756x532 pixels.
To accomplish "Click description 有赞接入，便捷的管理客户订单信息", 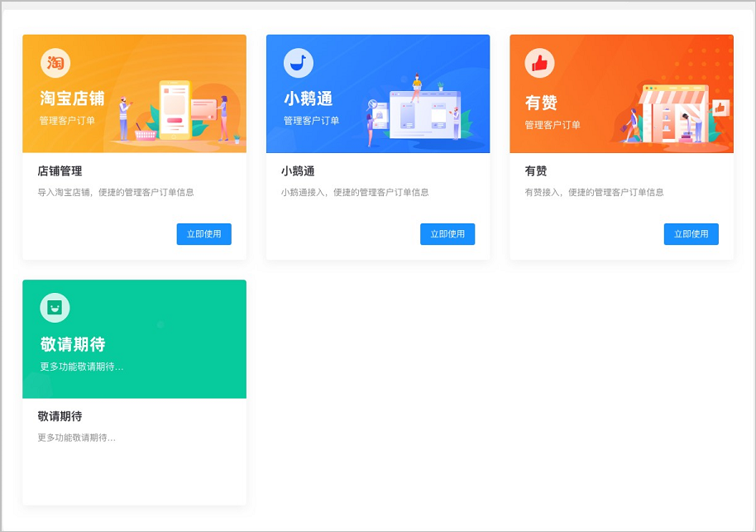I will click(594, 193).
